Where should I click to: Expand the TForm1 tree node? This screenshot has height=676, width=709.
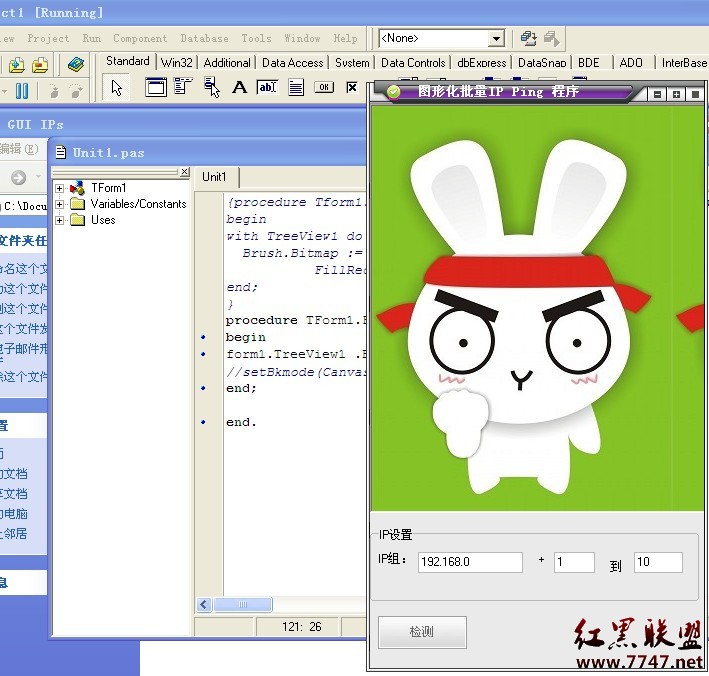60,188
